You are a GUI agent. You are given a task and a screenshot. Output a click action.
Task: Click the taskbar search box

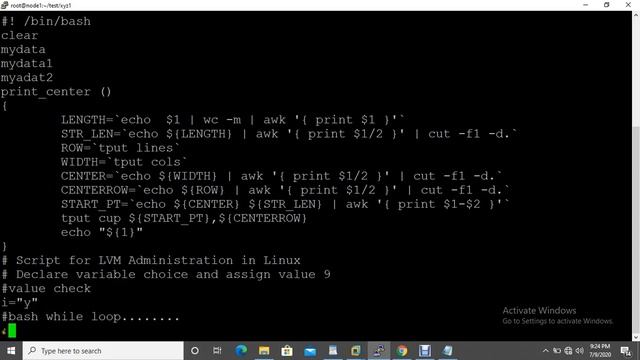(x=103, y=351)
